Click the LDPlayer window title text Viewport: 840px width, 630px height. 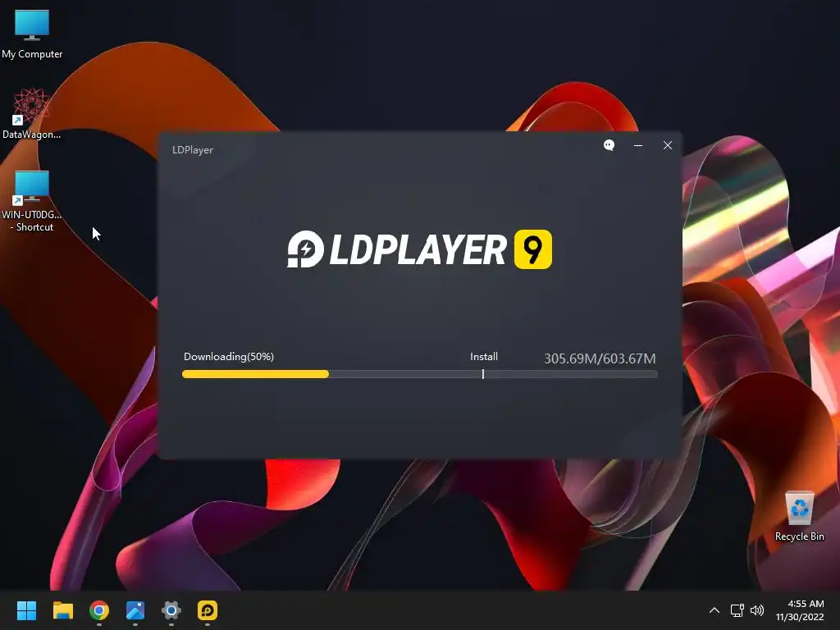pyautogui.click(x=192, y=150)
